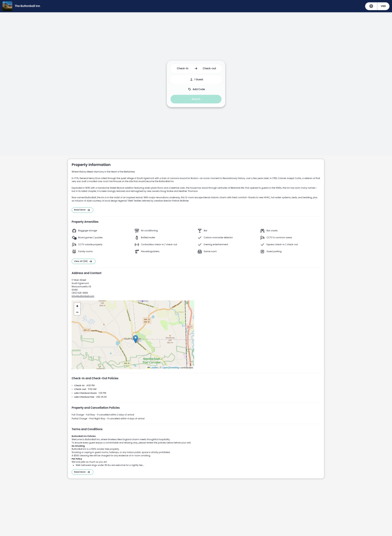Click the guest person icon
The width and height of the screenshot is (392, 536).
tap(191, 79)
